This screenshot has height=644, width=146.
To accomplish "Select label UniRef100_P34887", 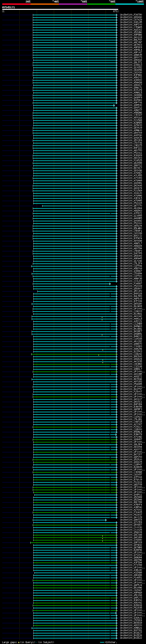I will [x=131, y=284].
